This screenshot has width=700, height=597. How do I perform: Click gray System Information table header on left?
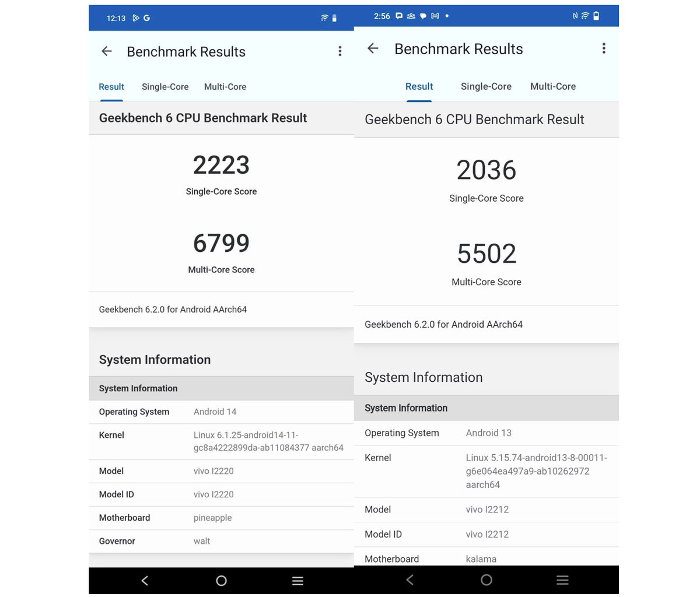point(221,388)
